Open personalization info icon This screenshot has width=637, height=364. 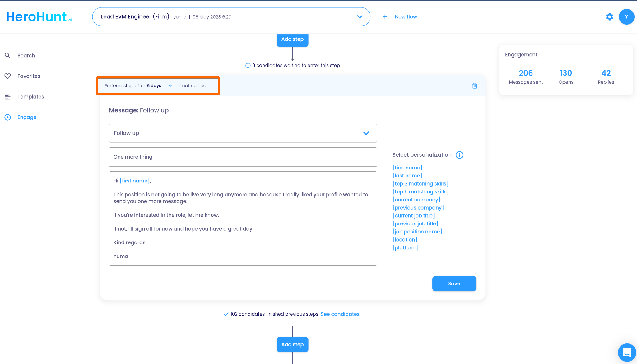tap(459, 155)
